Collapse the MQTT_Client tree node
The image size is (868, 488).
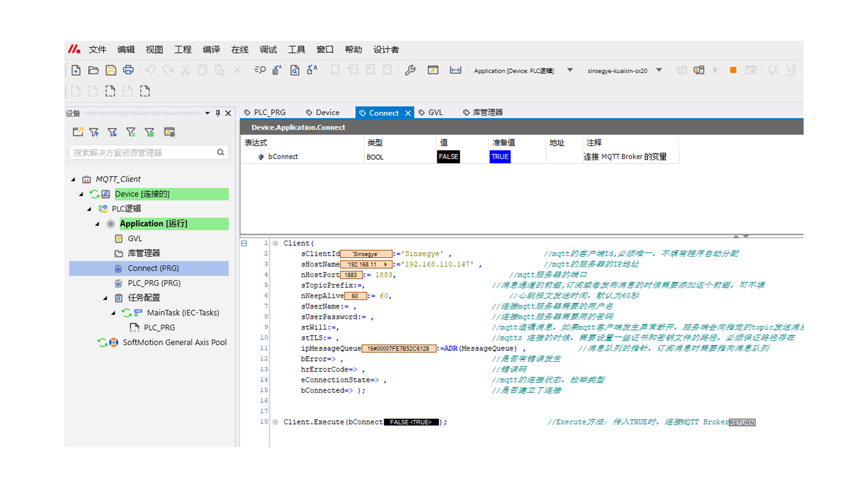(x=73, y=179)
